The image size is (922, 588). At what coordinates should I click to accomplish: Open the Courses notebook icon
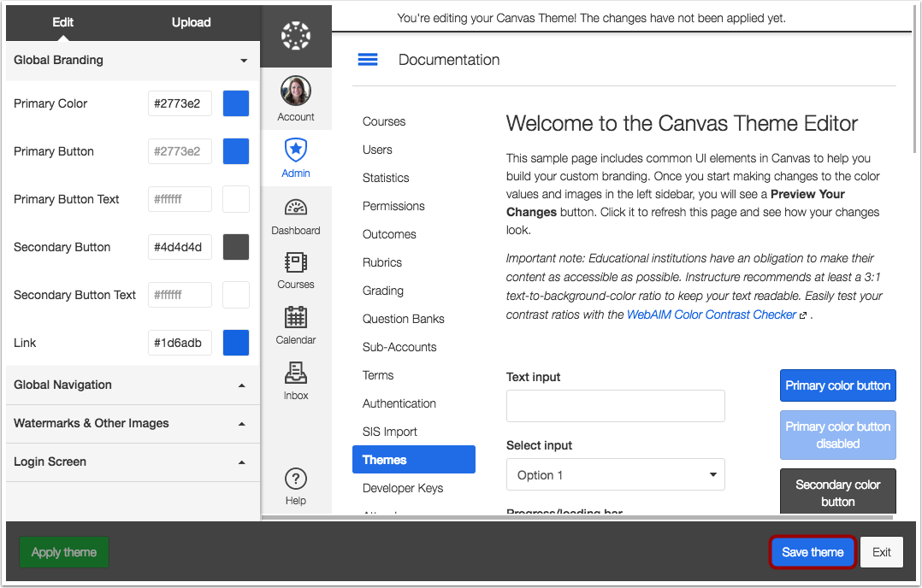coord(296,262)
